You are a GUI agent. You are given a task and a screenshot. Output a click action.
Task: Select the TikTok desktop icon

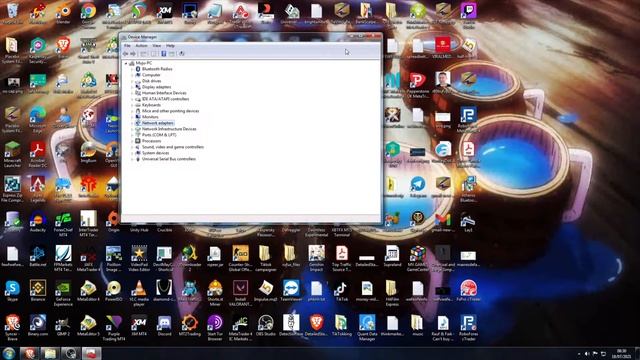pyautogui.click(x=342, y=291)
